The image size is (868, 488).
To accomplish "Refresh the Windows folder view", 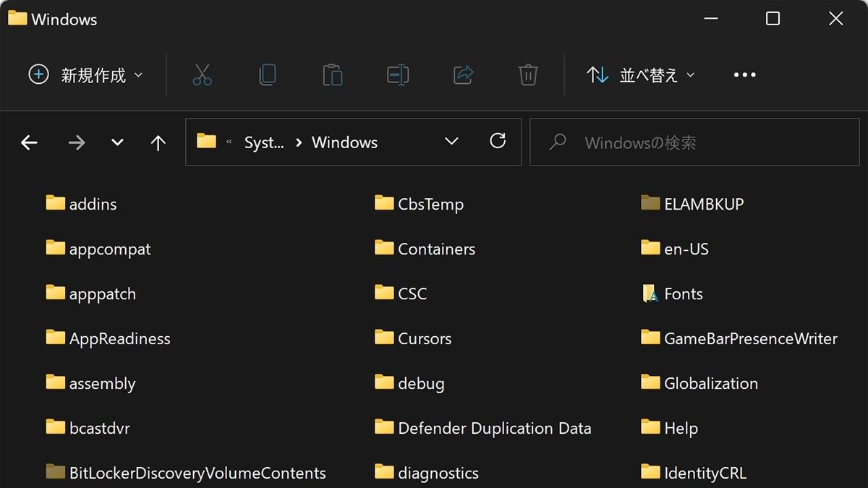I will click(x=498, y=141).
